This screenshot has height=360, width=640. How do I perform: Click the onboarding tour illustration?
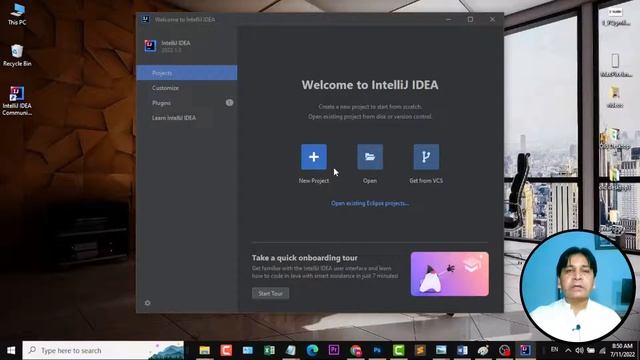(x=449, y=273)
